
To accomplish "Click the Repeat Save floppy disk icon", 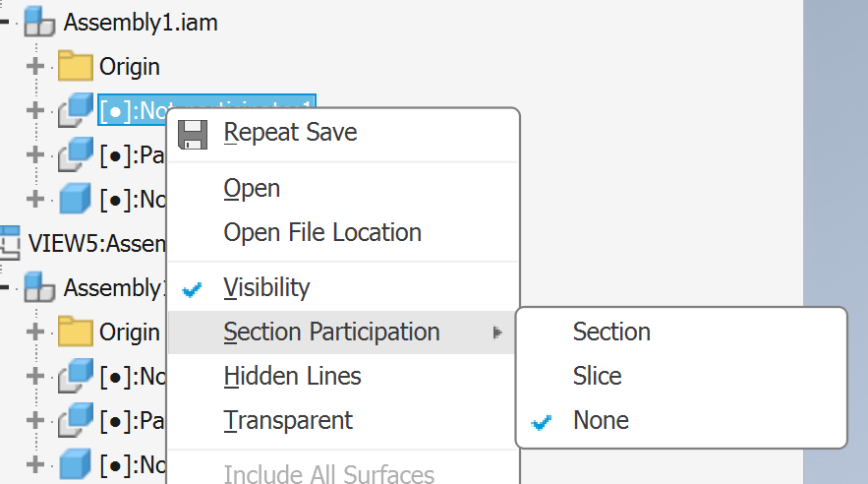I will pyautogui.click(x=193, y=133).
